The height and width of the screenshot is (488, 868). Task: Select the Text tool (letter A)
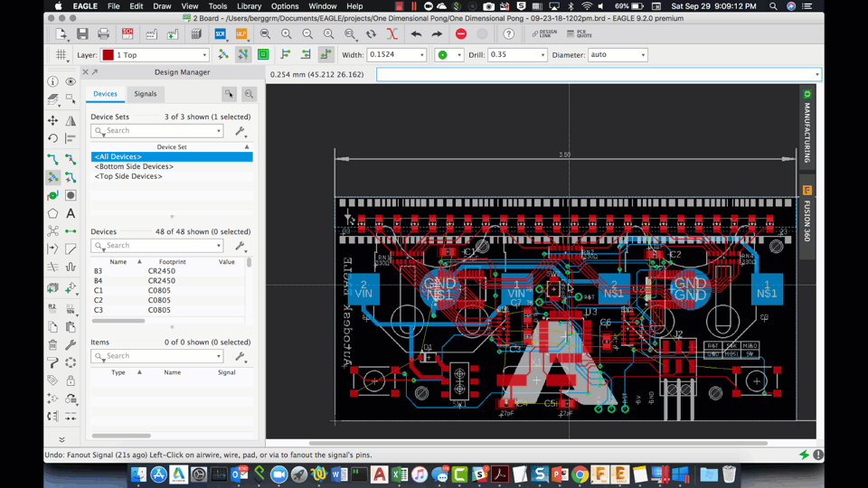[71, 213]
